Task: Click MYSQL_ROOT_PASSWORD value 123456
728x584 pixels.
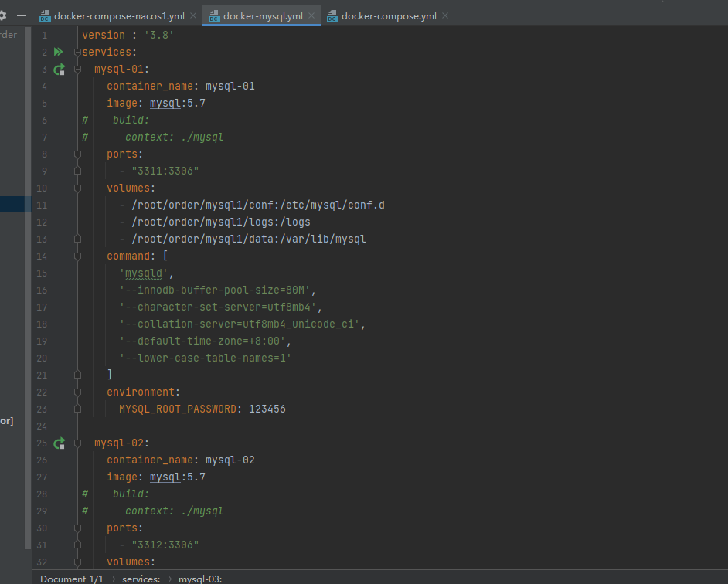Action: tap(267, 409)
